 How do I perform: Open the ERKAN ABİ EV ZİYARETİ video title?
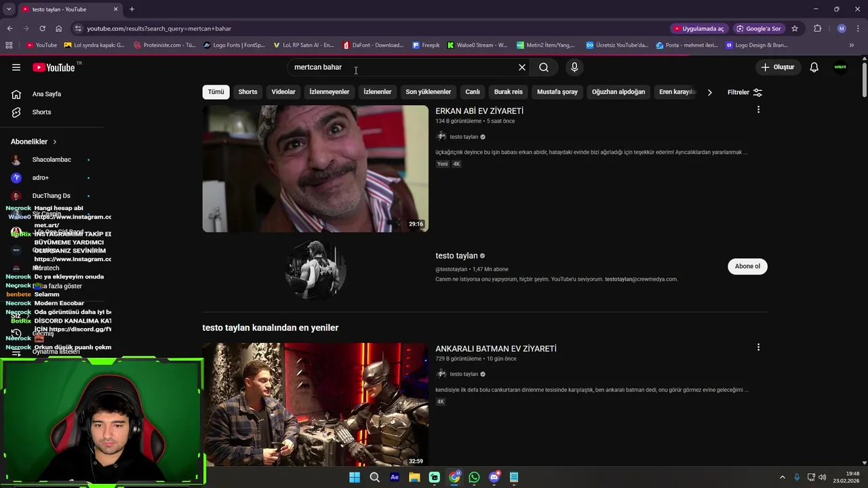[479, 111]
